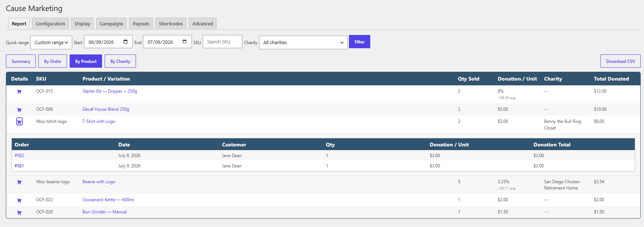The height and width of the screenshot is (227, 644).
Task: Open Starter Kit — Dripper + 250g product link
Action: click(110, 91)
